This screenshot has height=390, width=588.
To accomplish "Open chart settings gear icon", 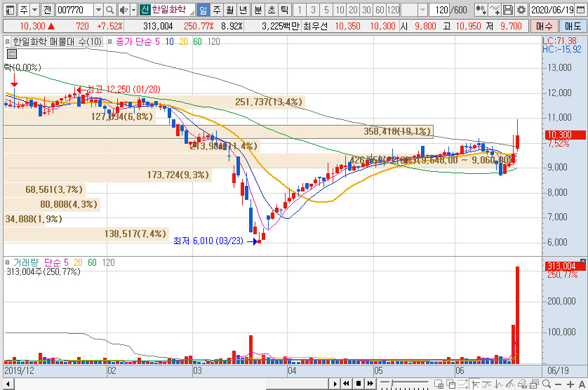I will point(521,10).
